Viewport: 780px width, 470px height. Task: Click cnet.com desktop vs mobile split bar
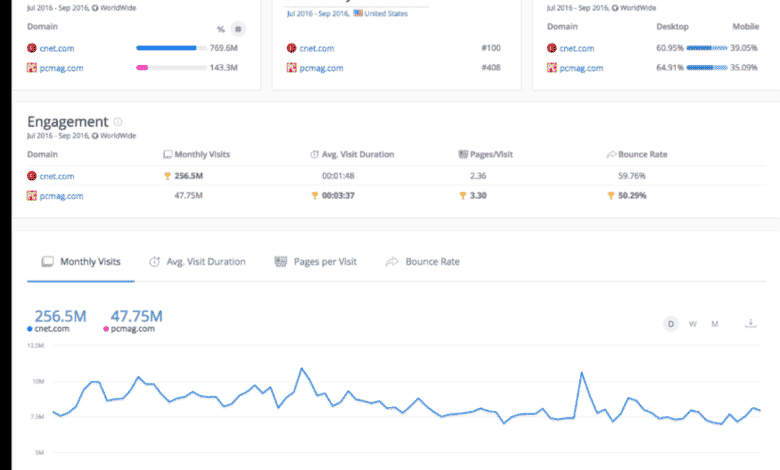(707, 48)
